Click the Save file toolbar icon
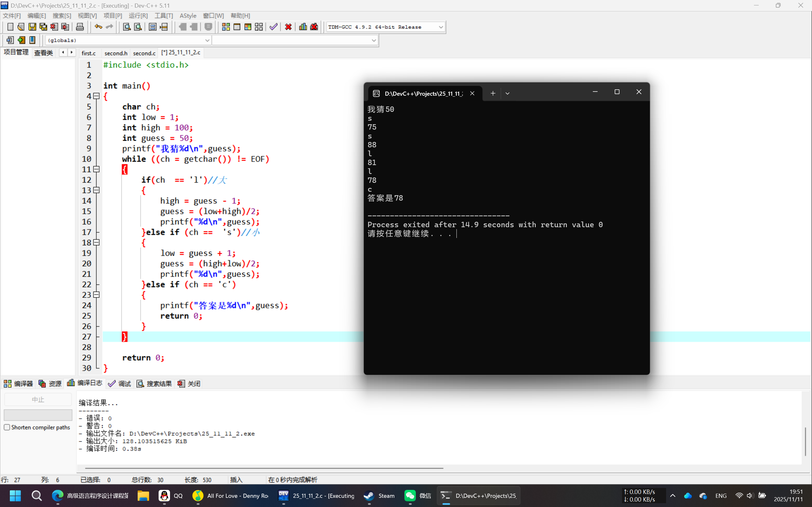 pyautogui.click(x=32, y=27)
